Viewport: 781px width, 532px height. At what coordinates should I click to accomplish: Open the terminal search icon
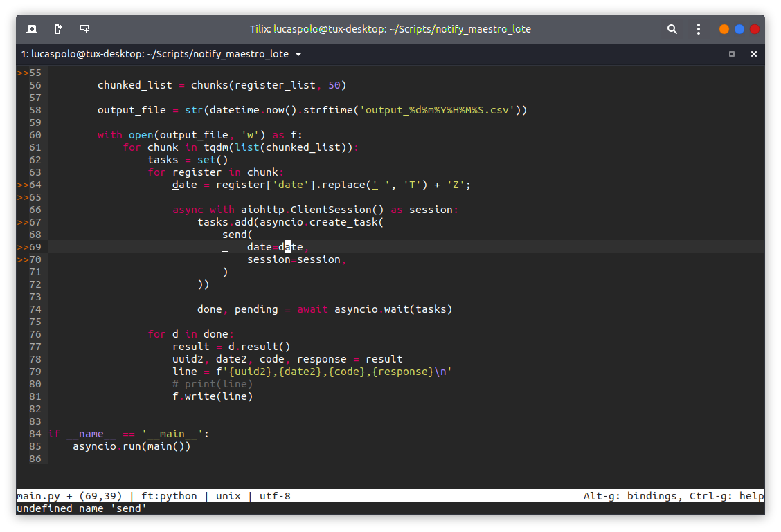click(x=672, y=29)
